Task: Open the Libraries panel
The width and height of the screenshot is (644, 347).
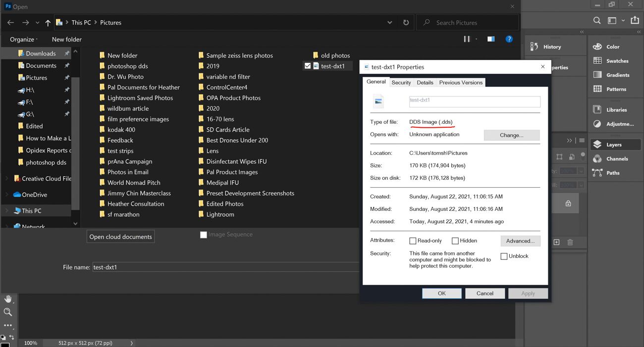Action: tap(616, 110)
